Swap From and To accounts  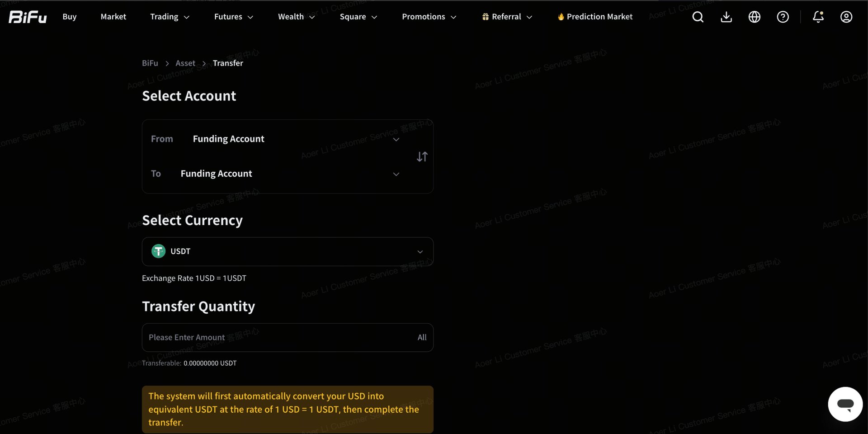coord(422,156)
